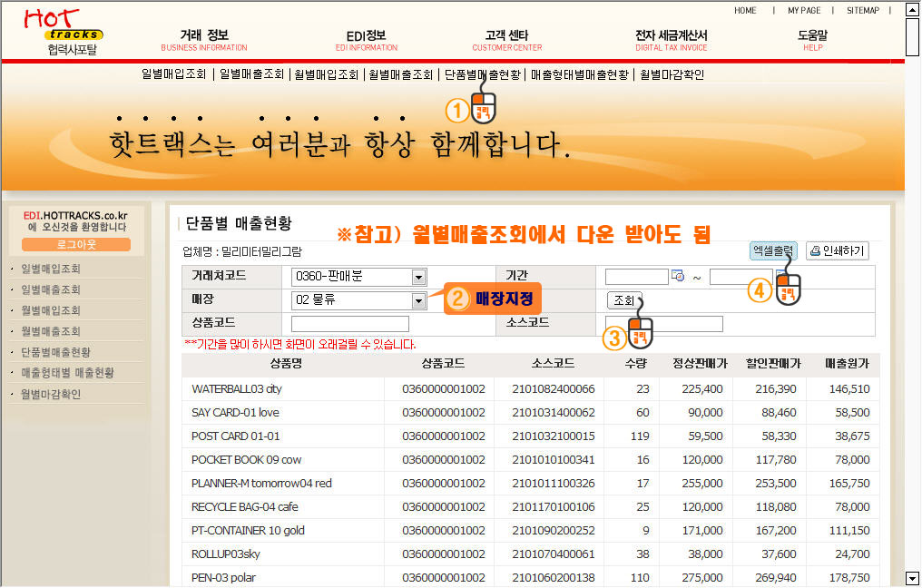This screenshot has width=922, height=588.
Task: Open 매출형태별 매출현황 in the left sidebar
Action: click(x=68, y=373)
